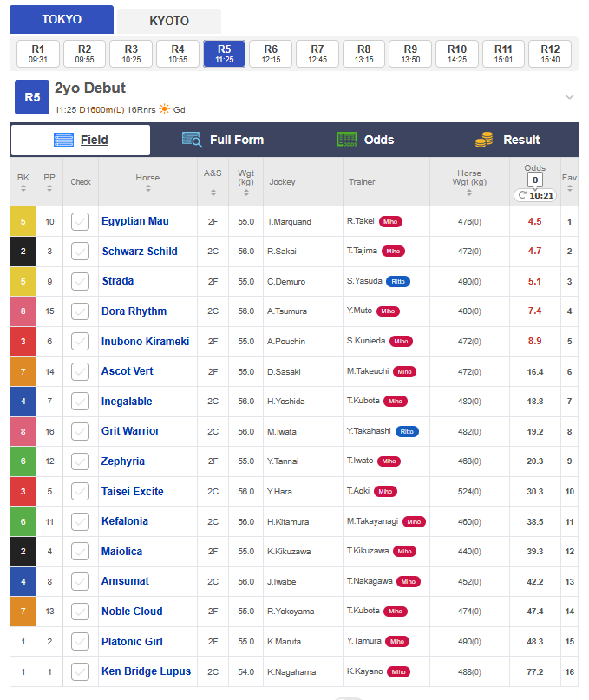Click the blue R5 race badge
Viewport: 589px width, 700px height.
[32, 97]
